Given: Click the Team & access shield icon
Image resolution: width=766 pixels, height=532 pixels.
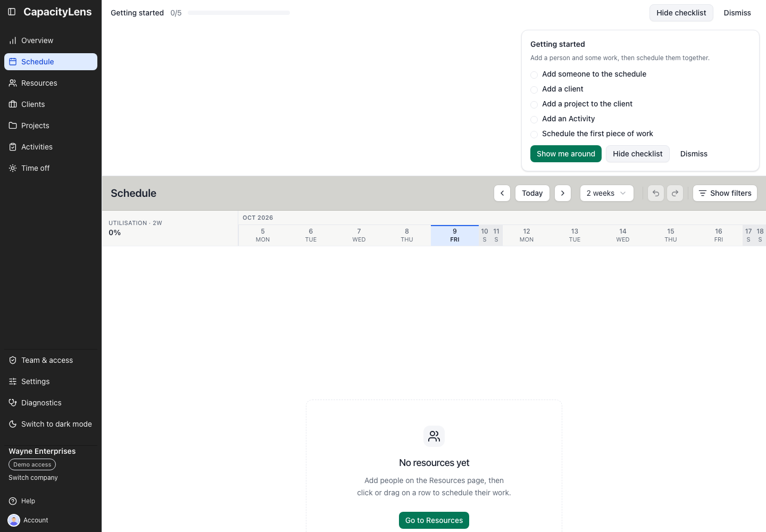Looking at the screenshot, I should [13, 360].
